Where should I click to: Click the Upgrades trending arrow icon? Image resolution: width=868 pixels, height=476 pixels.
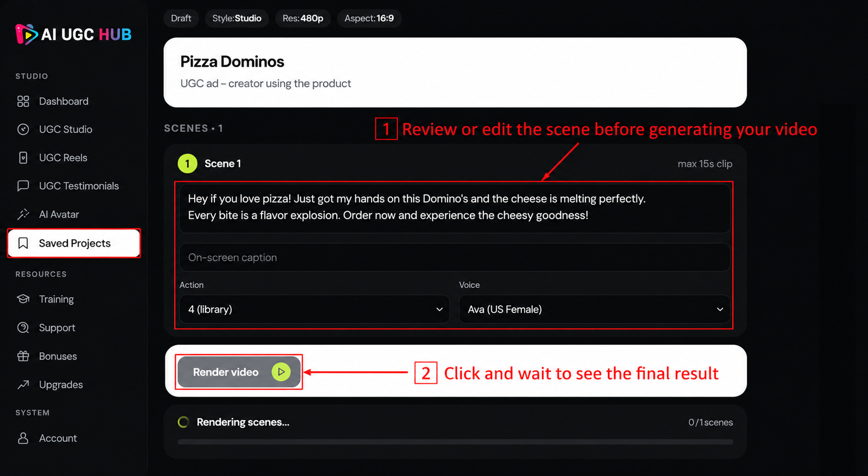click(x=23, y=384)
